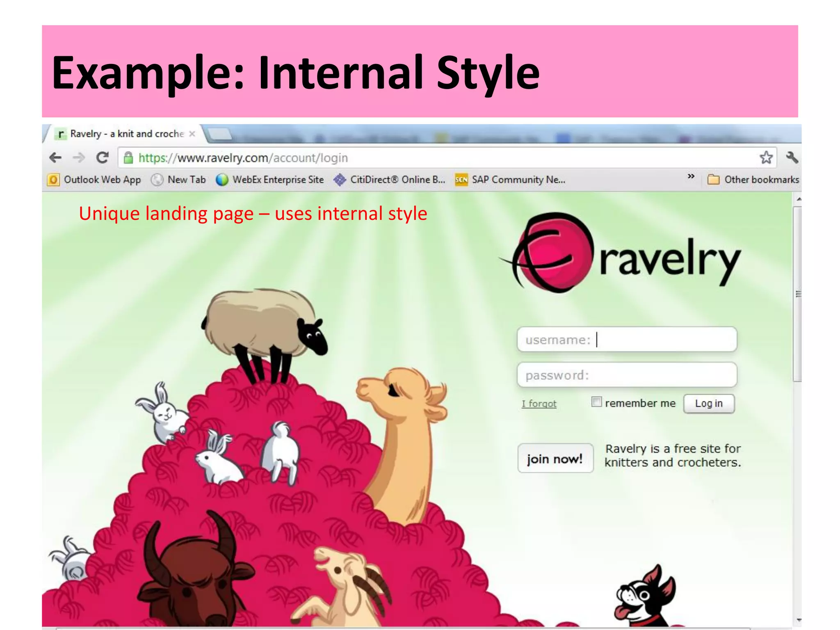Image resolution: width=840 pixels, height=630 pixels.
Task: Click the join now! button
Action: click(x=555, y=458)
